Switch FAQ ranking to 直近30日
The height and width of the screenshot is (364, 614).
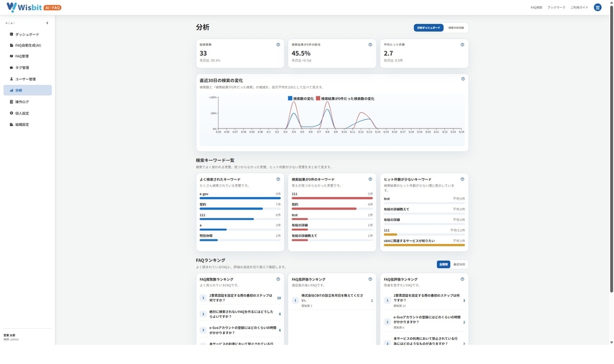(459, 264)
